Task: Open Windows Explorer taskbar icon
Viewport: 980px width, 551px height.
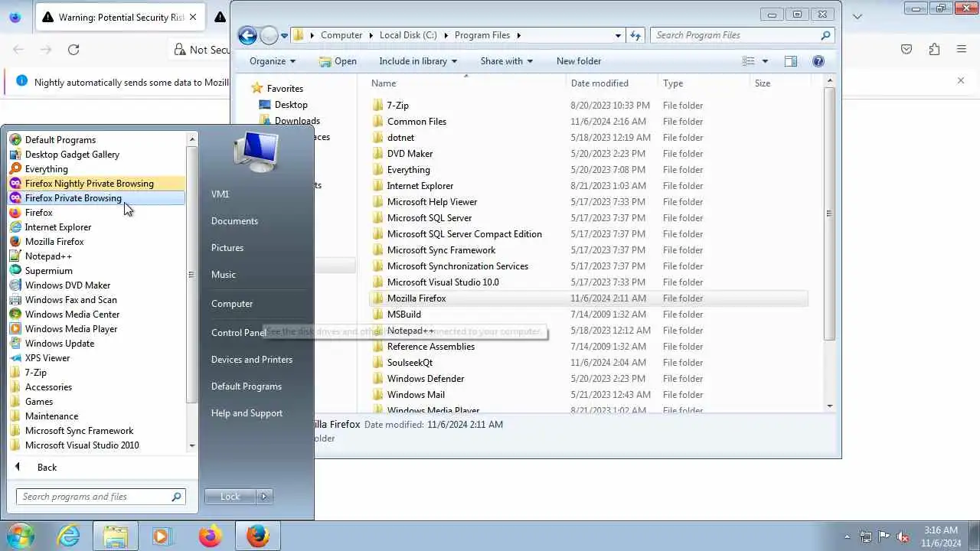Action: 116,536
